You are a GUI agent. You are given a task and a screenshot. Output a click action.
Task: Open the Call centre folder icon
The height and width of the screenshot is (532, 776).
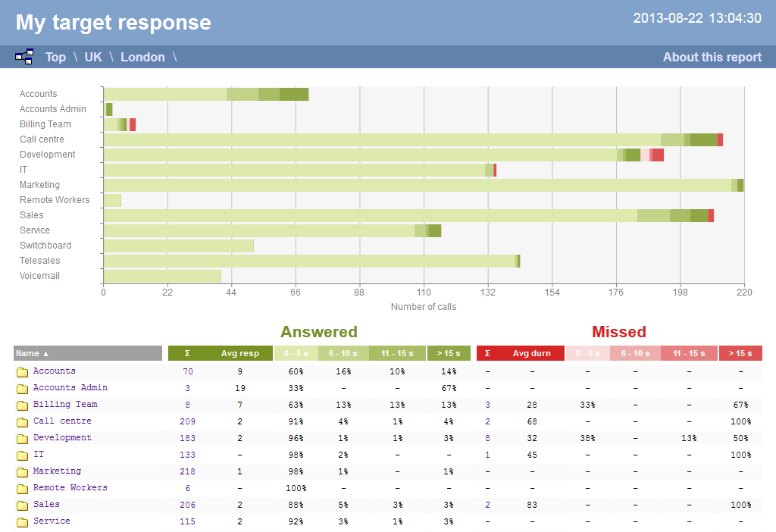coord(22,421)
